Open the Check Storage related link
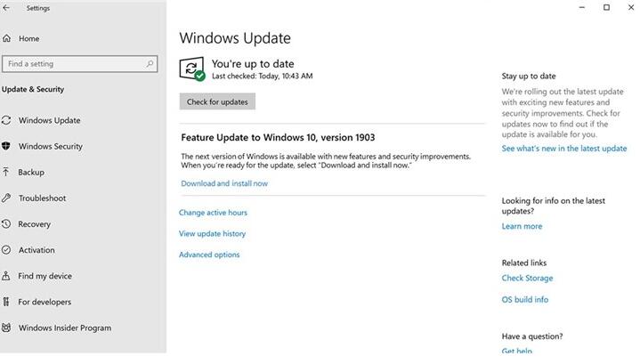 527,278
